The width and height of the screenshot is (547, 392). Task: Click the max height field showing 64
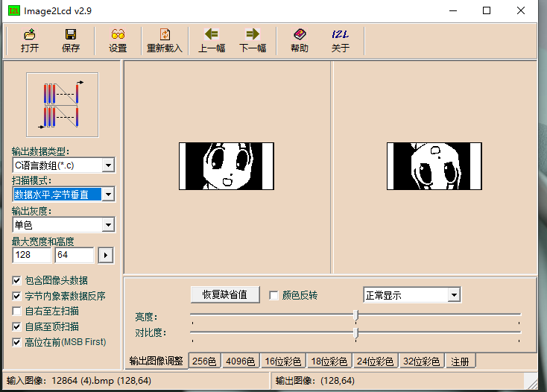click(x=75, y=255)
